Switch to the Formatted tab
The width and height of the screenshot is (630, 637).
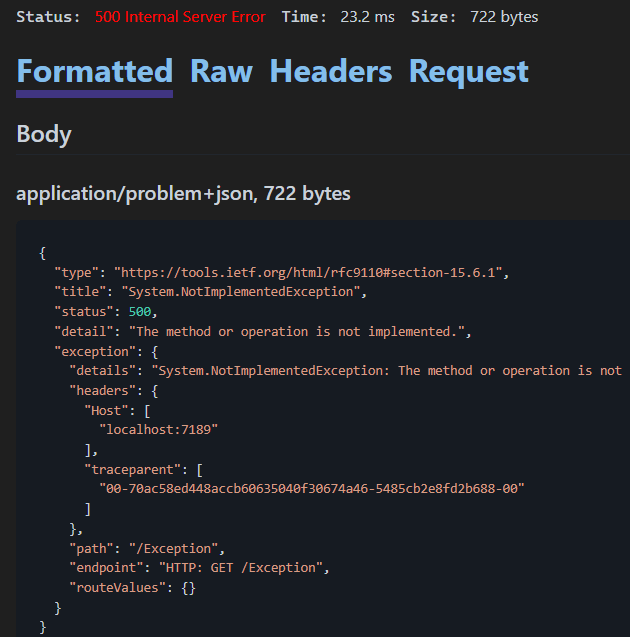95,72
